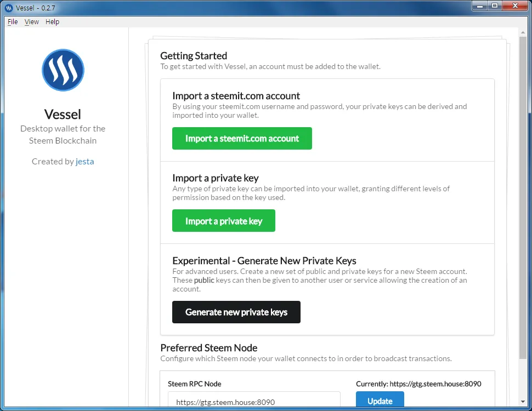Click the Preferred Steem Node heading

[x=208, y=348]
